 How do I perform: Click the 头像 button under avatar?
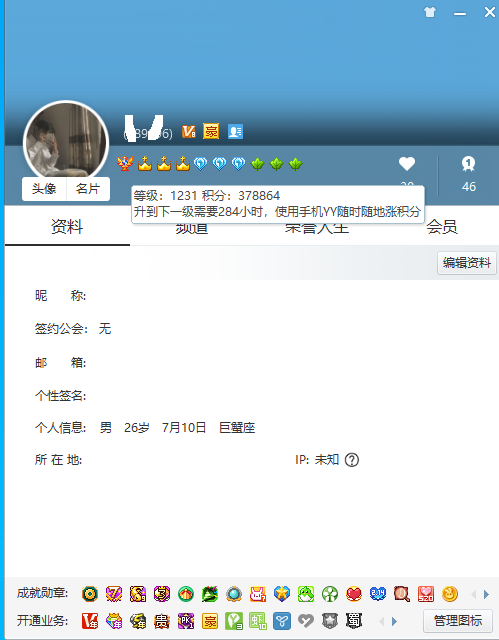pyautogui.click(x=44, y=189)
